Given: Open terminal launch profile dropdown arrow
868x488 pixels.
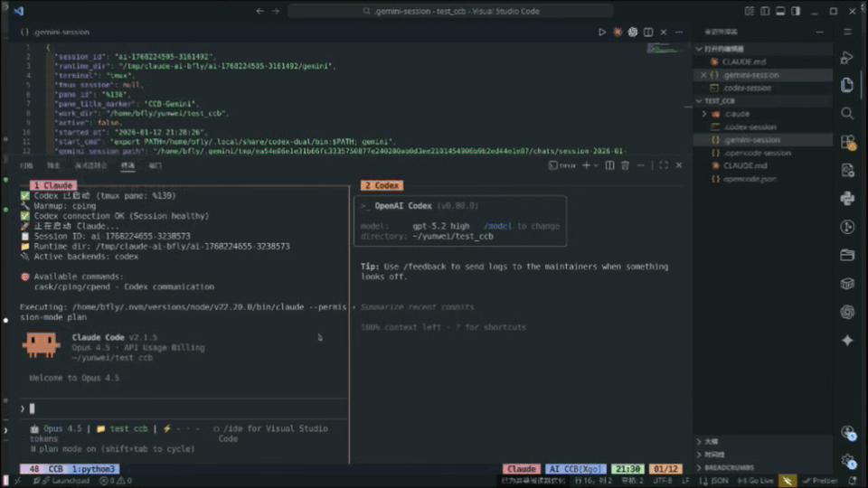Looking at the screenshot, I should (596, 165).
